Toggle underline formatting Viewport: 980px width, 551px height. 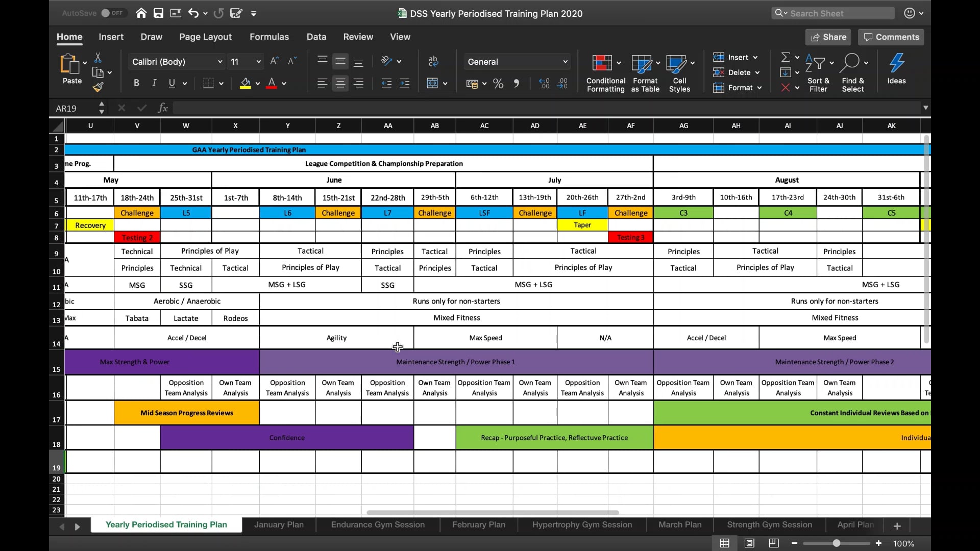(173, 83)
